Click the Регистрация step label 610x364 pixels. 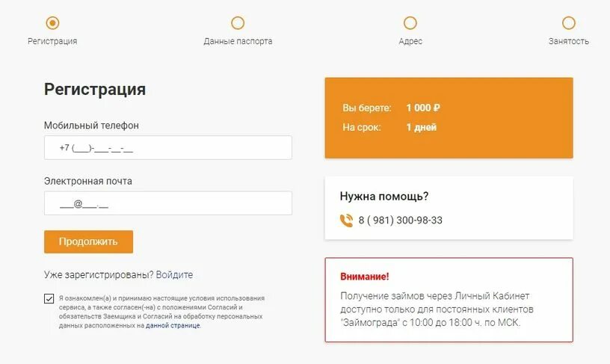(52, 41)
